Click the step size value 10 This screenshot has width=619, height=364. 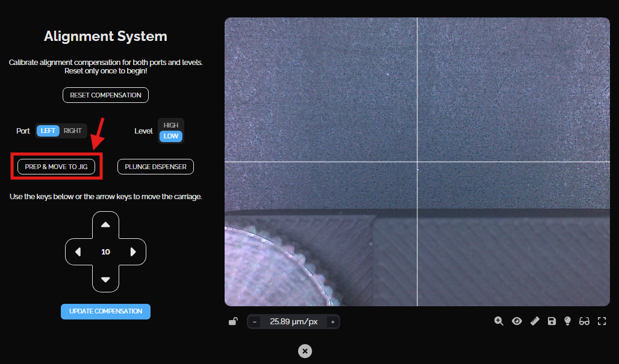(x=105, y=252)
